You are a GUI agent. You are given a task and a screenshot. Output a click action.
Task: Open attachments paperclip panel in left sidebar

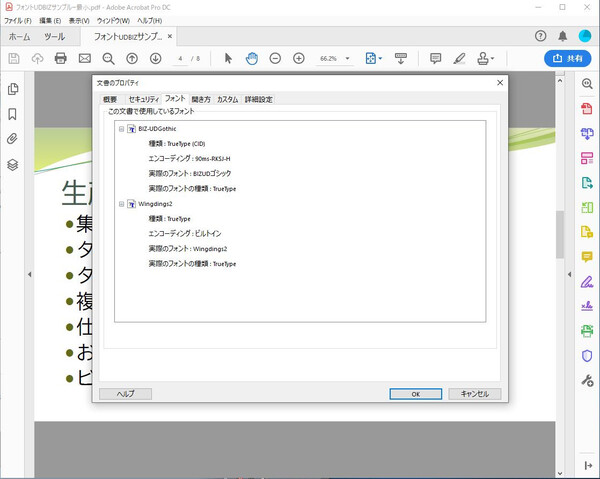point(13,138)
